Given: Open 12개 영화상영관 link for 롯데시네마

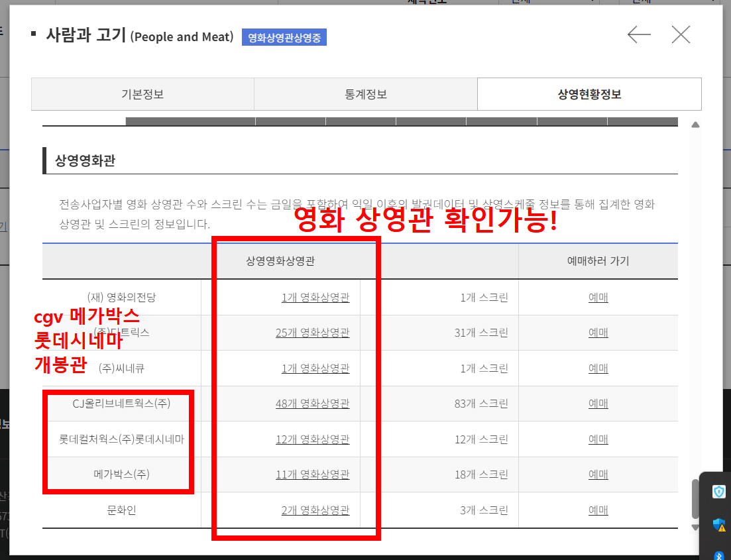Looking at the screenshot, I should click(x=312, y=439).
